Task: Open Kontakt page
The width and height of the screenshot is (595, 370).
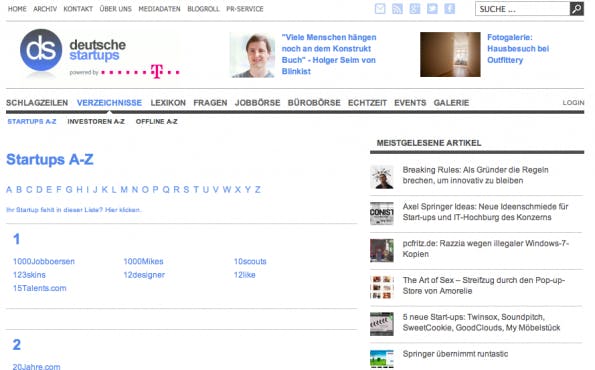Action: [78, 9]
